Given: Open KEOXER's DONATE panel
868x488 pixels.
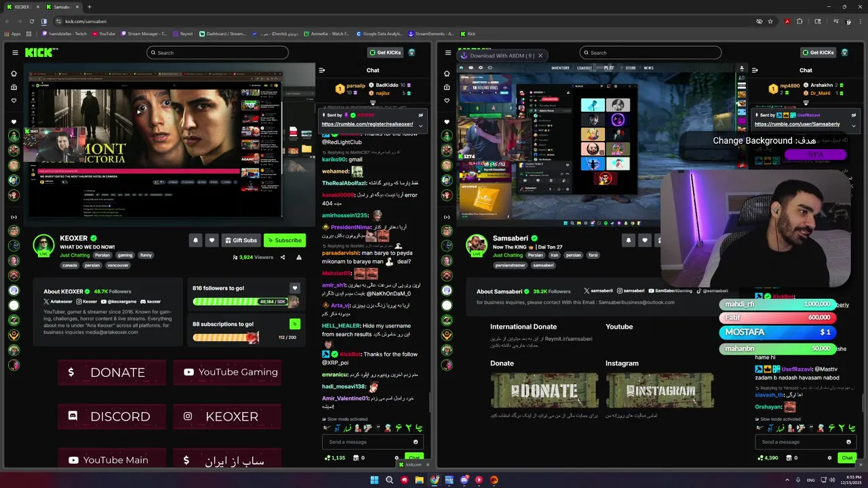Looking at the screenshot, I should tap(112, 372).
